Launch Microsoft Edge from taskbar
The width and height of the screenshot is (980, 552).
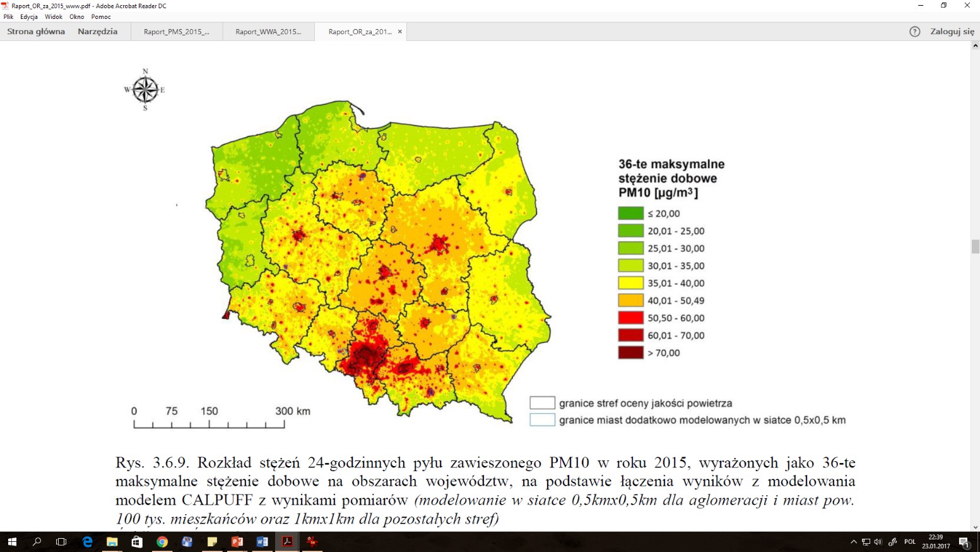tap(87, 542)
